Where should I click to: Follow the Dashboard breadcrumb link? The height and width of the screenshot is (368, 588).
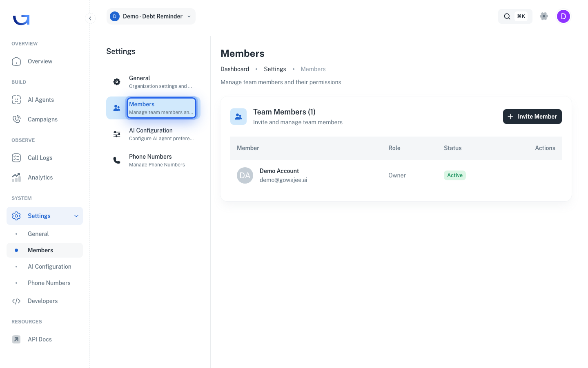point(235,69)
